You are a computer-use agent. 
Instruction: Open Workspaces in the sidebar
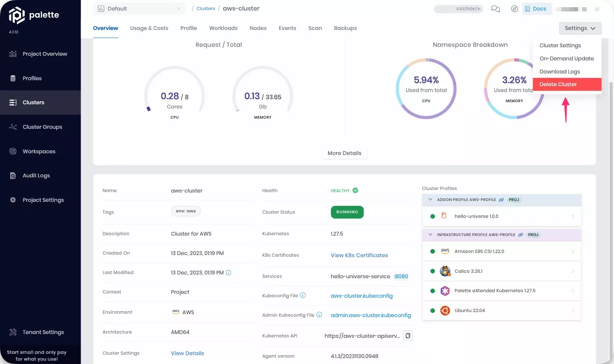[40, 152]
